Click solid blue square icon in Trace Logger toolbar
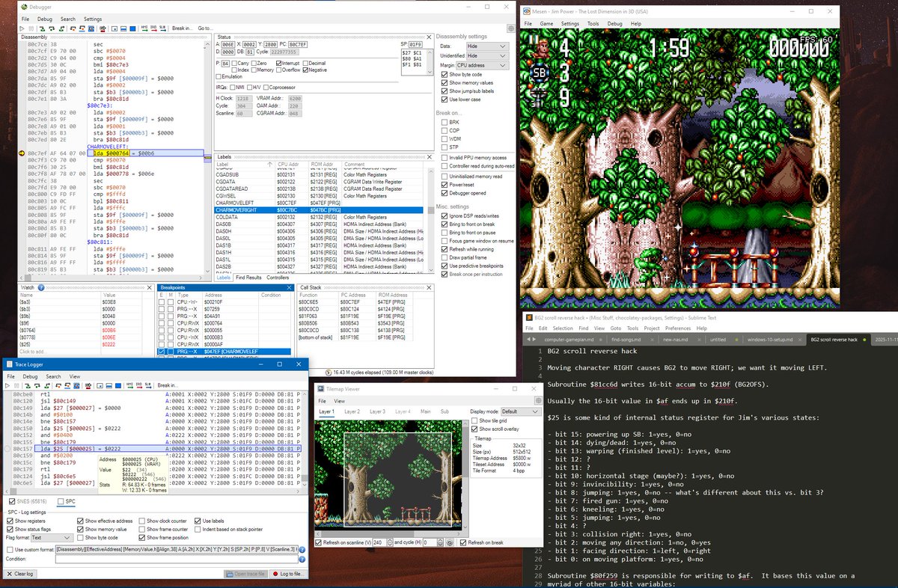Viewport: 898px width, 588px height. 118,385
